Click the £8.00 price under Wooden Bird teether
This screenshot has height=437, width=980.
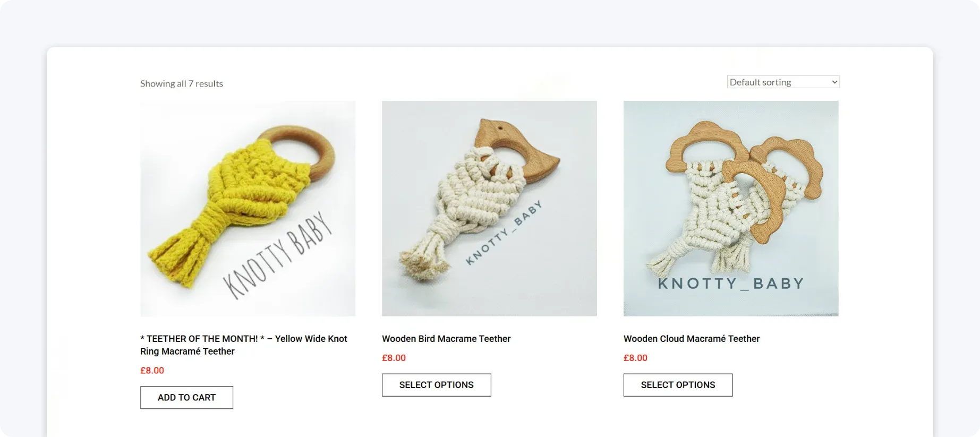[394, 358]
